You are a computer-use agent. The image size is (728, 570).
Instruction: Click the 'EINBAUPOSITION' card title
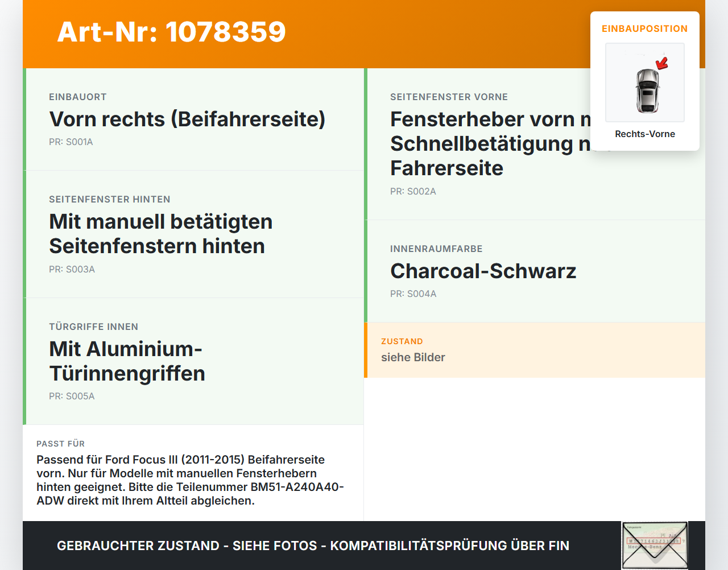pos(645,28)
